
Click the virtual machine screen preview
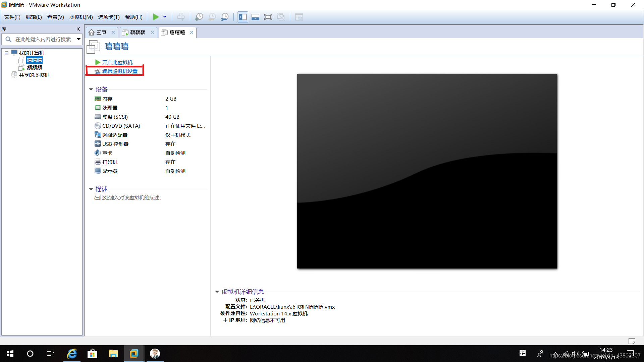(x=427, y=171)
